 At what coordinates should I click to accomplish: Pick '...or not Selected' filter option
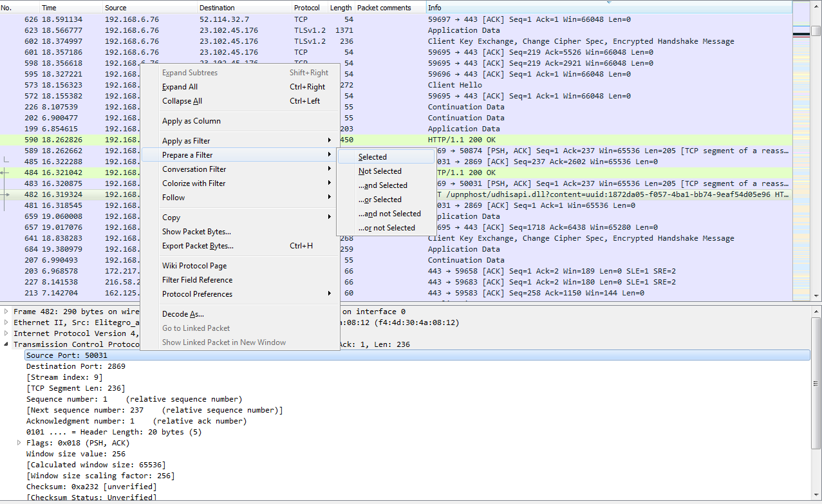pos(387,228)
